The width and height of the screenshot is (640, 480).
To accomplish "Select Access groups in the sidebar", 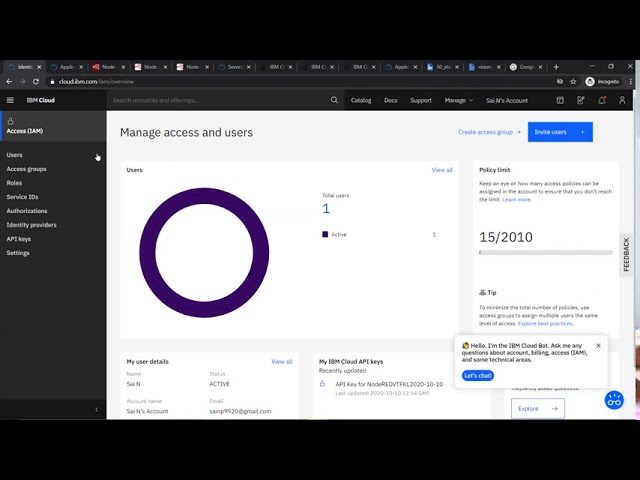I will click(27, 169).
